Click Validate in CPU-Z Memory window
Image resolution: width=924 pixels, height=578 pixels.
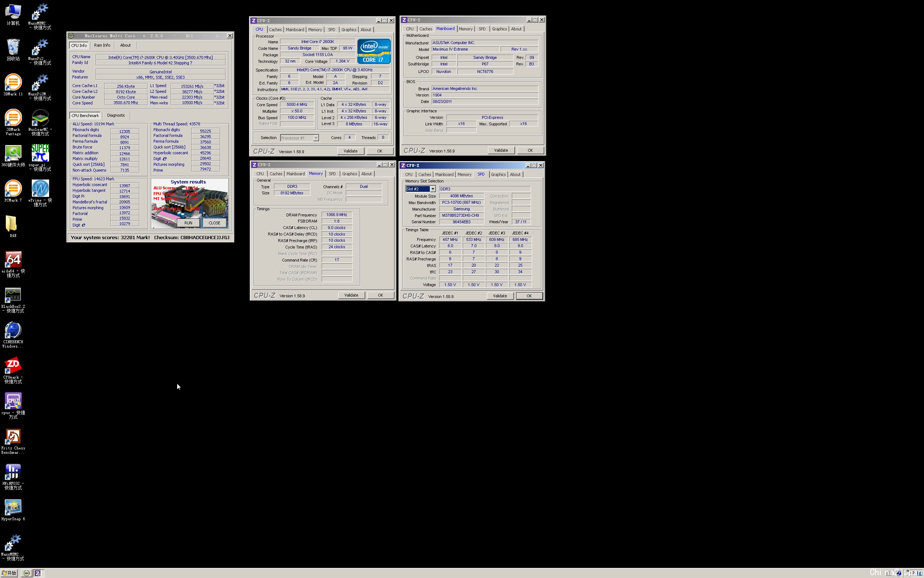tap(351, 295)
